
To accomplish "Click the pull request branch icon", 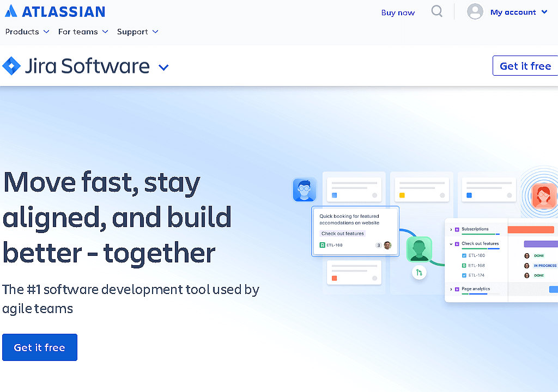I will pos(419,272).
